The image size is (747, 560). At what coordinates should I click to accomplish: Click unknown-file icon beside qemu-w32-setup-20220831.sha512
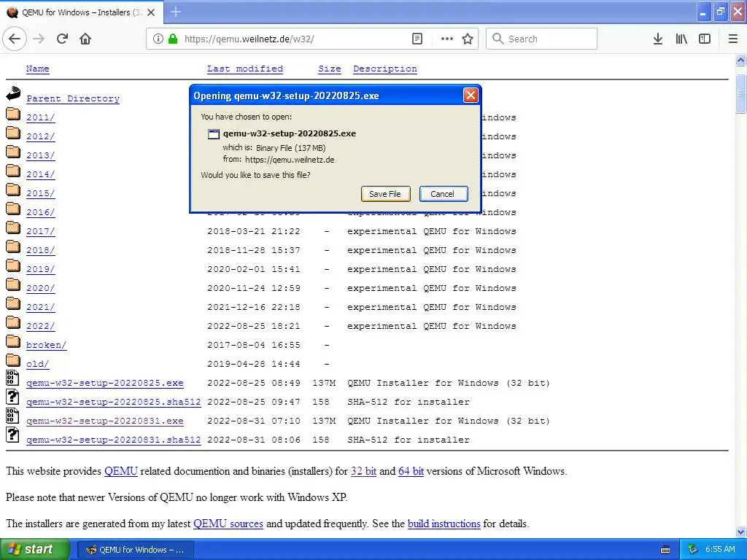click(12, 435)
